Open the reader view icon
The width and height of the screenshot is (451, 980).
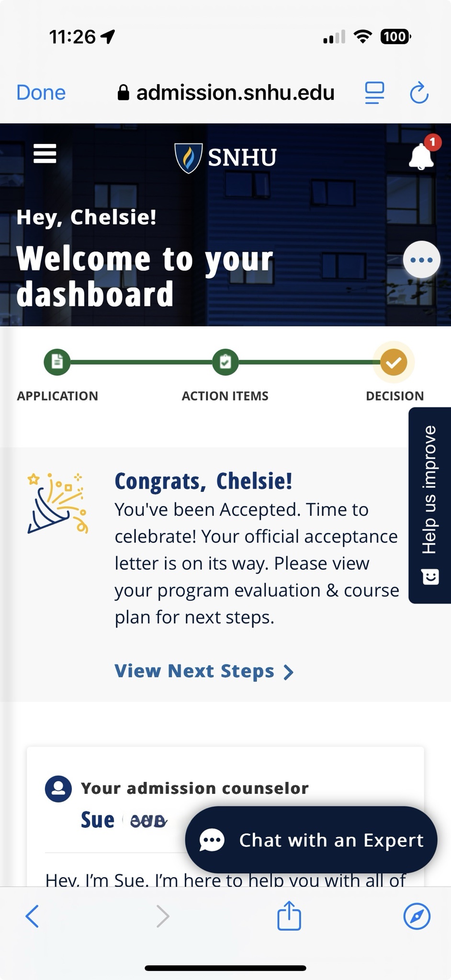[374, 93]
